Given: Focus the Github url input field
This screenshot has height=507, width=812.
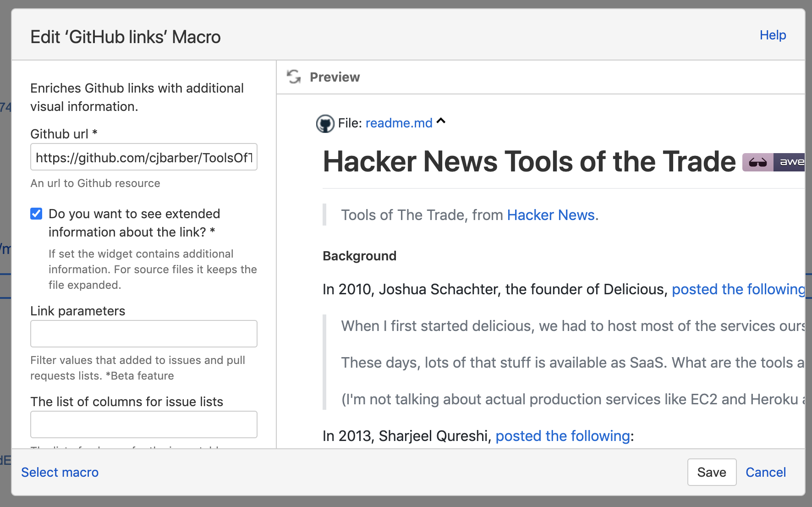Looking at the screenshot, I should point(144,157).
